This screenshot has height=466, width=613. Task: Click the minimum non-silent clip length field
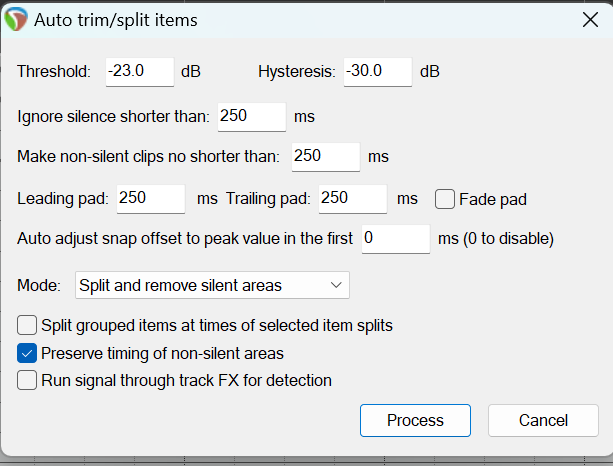(x=326, y=157)
